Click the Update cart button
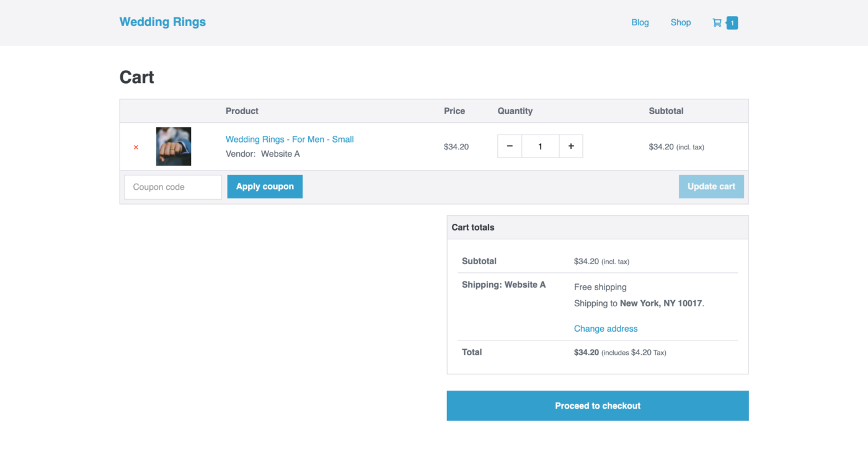 (711, 187)
